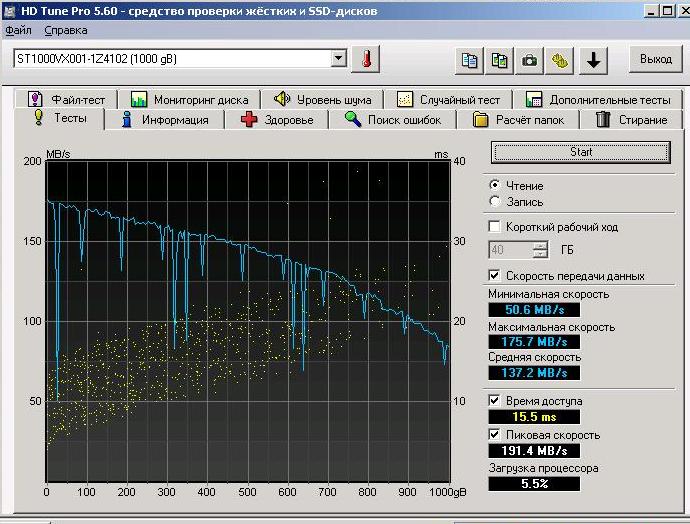Open the Поиск ошибок tab
The height and width of the screenshot is (524, 690).
(393, 120)
